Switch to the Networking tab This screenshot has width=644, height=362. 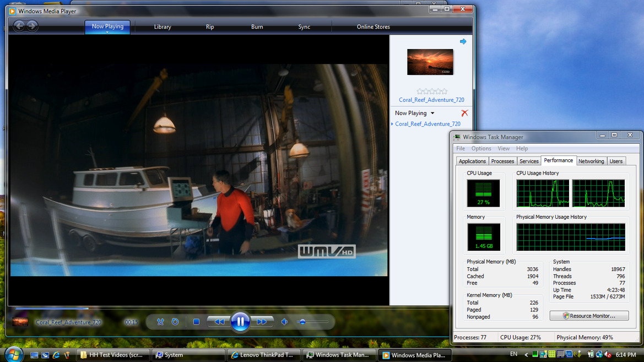click(591, 161)
